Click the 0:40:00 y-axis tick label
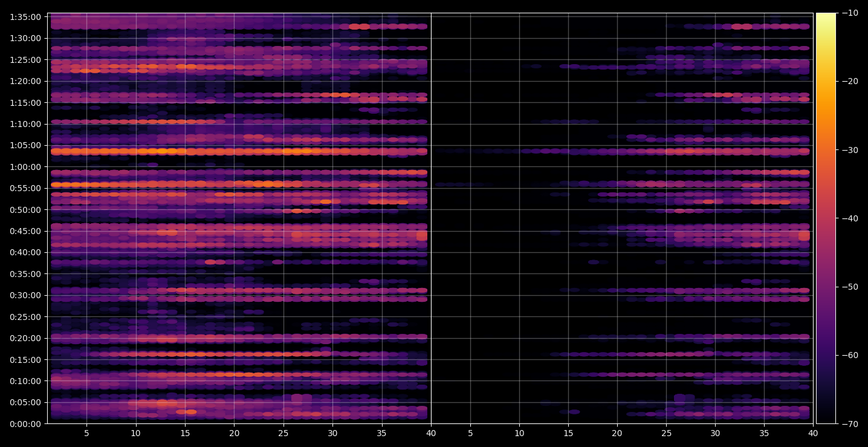Image resolution: width=868 pixels, height=447 pixels. pos(25,252)
